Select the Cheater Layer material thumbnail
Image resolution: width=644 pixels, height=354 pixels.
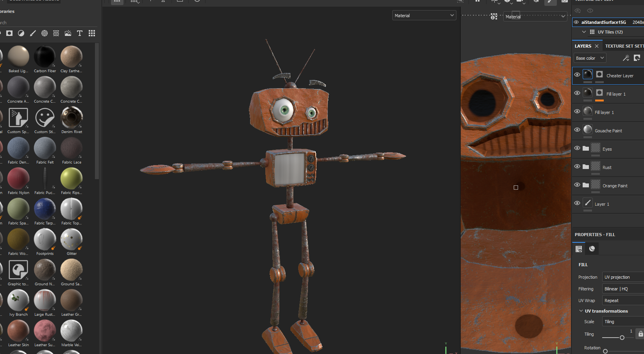(x=588, y=74)
